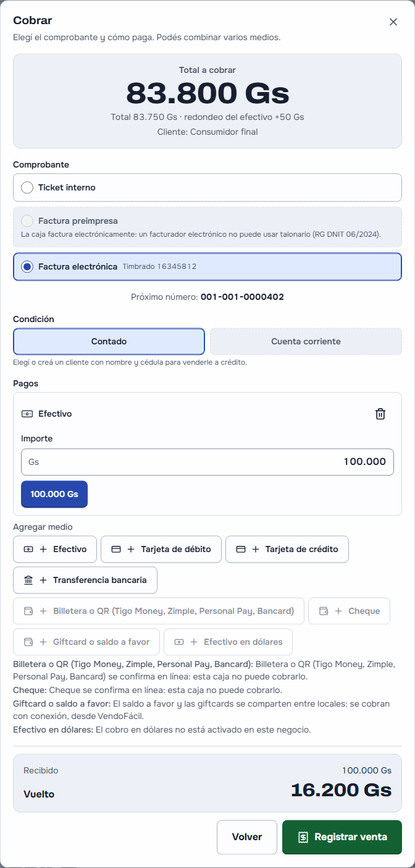Click the card icon on Tarjeta de crédito
The width and height of the screenshot is (415, 868).
point(241,549)
